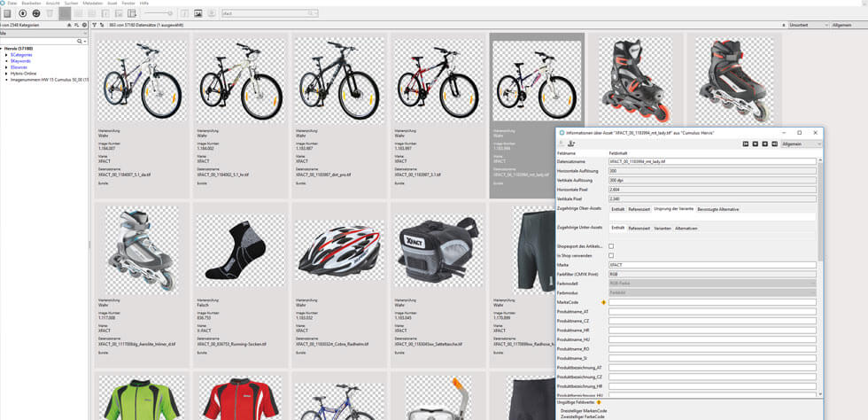Click the circular check-out arrow toolbar icon

click(x=23, y=12)
